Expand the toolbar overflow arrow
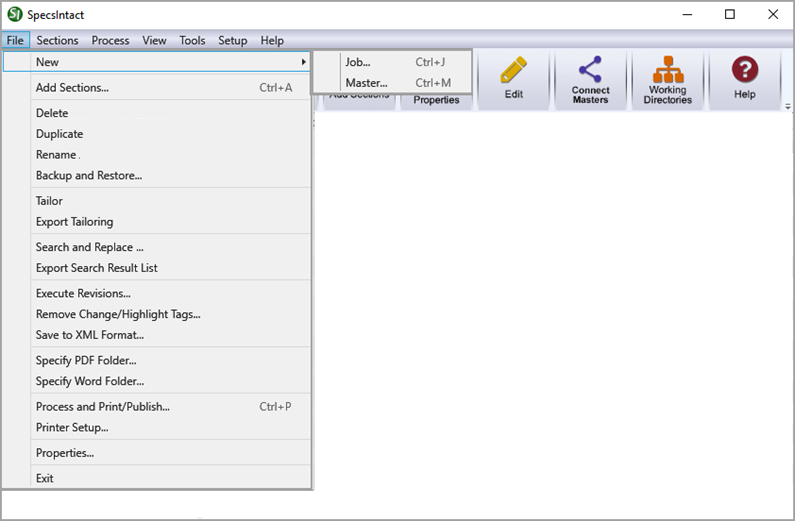This screenshot has height=521, width=795. [x=787, y=106]
